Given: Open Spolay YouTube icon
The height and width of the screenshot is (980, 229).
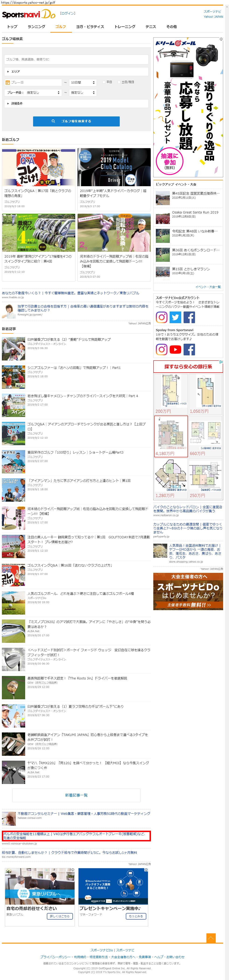Looking at the screenshot, I should [x=175, y=349].
